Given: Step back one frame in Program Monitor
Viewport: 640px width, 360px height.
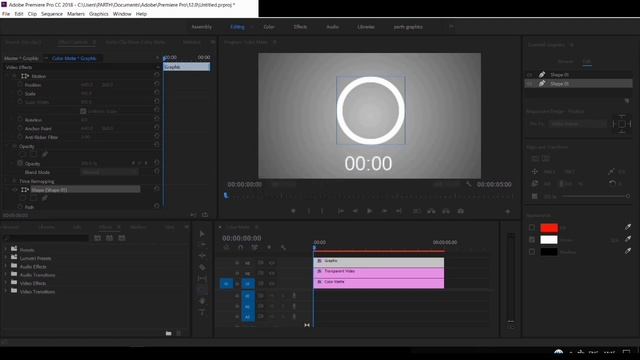Looking at the screenshot, I should pos(355,211).
